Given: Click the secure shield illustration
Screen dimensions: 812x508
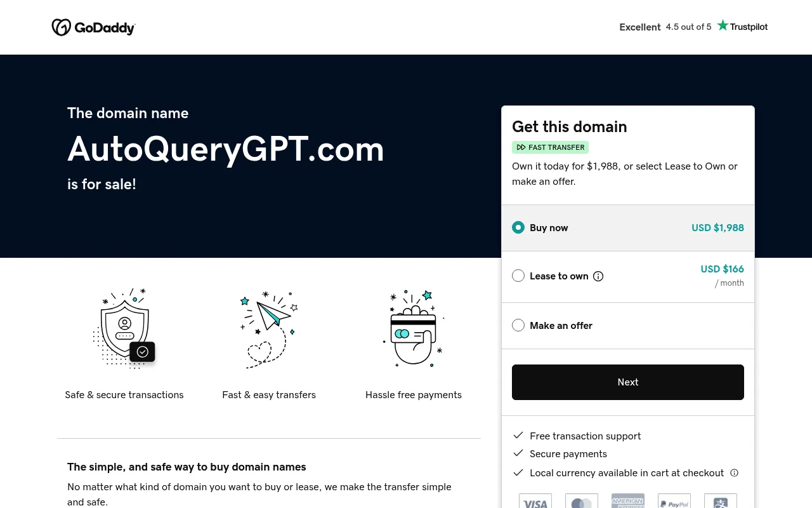Looking at the screenshot, I should point(124,328).
